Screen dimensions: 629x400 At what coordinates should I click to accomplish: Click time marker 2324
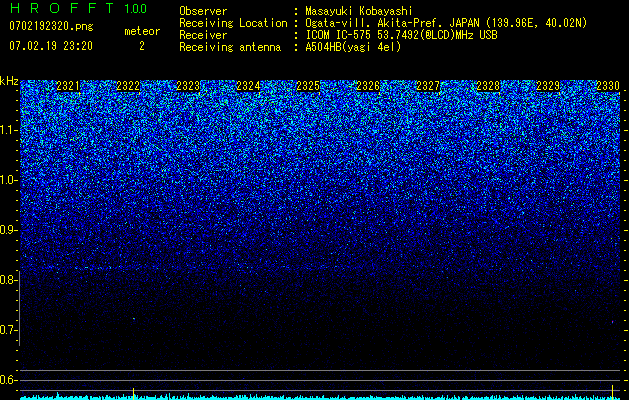point(248,86)
